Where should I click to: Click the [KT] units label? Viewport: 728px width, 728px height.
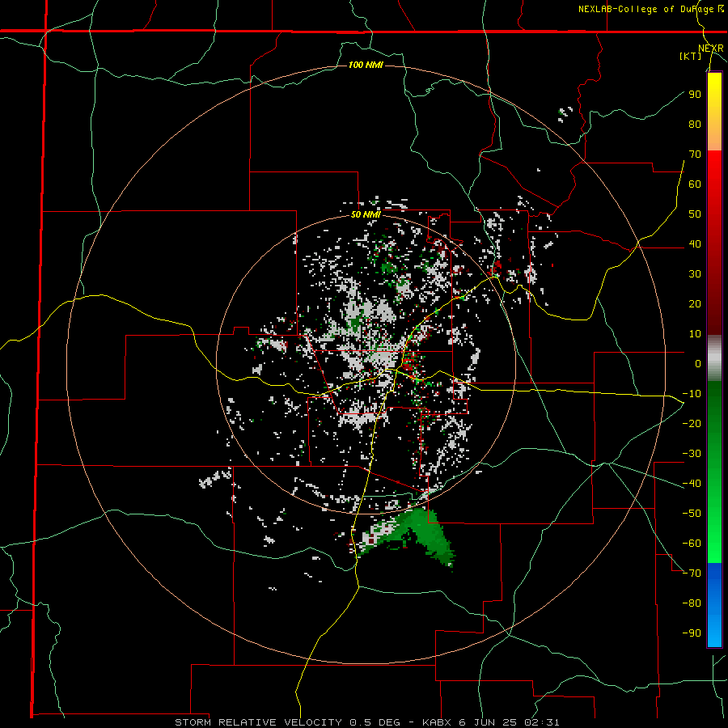pyautogui.click(x=691, y=56)
